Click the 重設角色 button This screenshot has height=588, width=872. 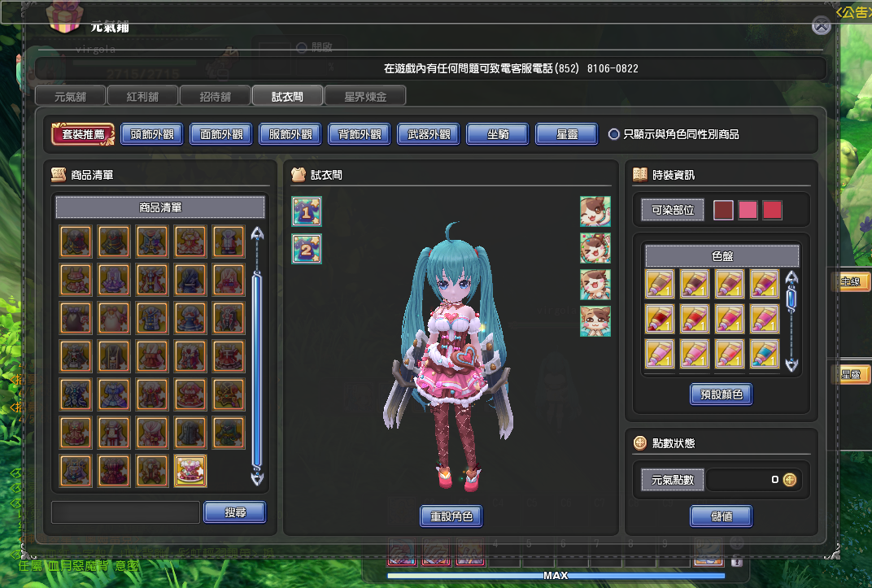click(x=451, y=516)
